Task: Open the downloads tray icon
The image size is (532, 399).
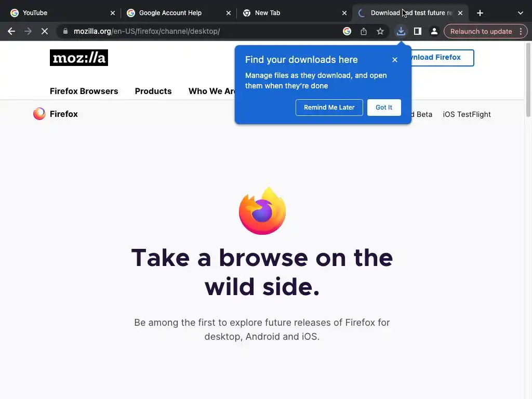Action: click(401, 31)
